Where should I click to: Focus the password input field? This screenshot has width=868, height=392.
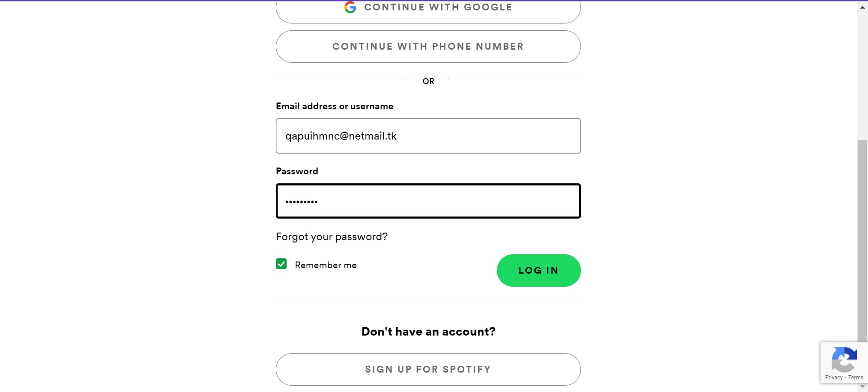(428, 201)
